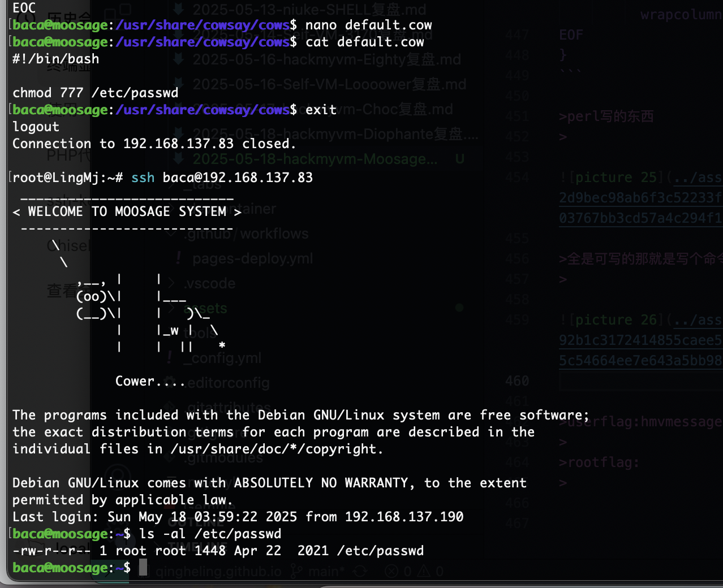
Task: Click the ">perl写的东西" line in background editor
Action: point(606,116)
